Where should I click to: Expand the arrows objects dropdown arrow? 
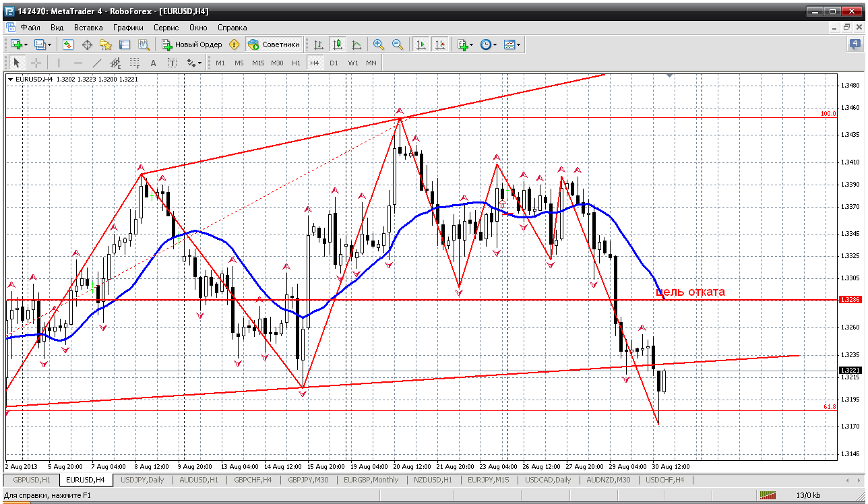point(200,63)
